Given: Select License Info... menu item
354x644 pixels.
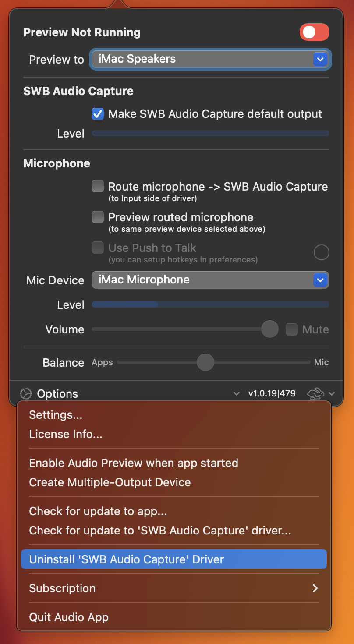Looking at the screenshot, I should click(x=174, y=434).
